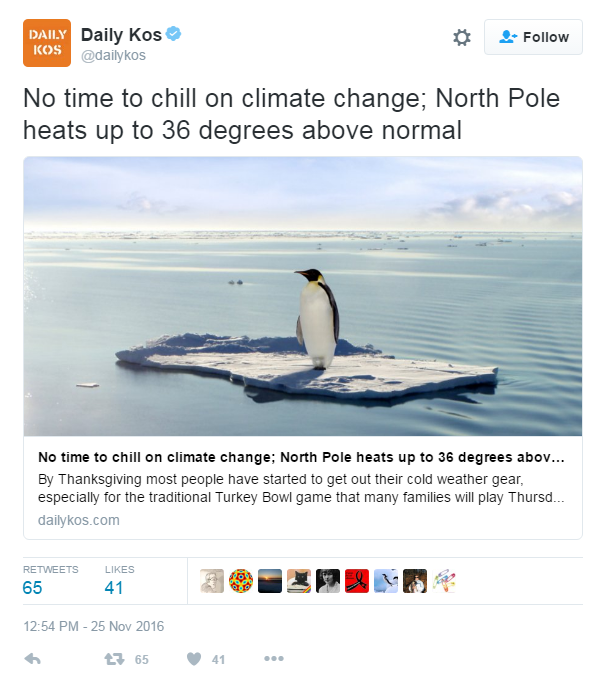The image size is (600, 689).
Task: Open the penguin article preview image
Action: (x=302, y=296)
